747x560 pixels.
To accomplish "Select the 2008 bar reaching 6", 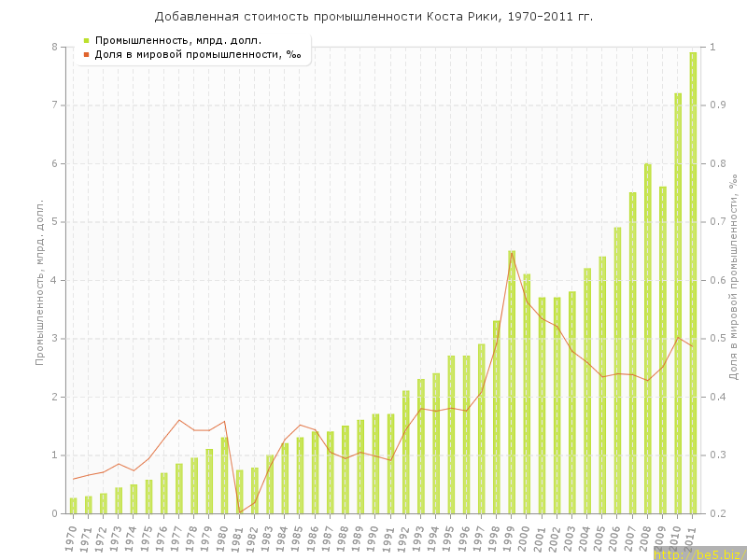I will 647,338.
